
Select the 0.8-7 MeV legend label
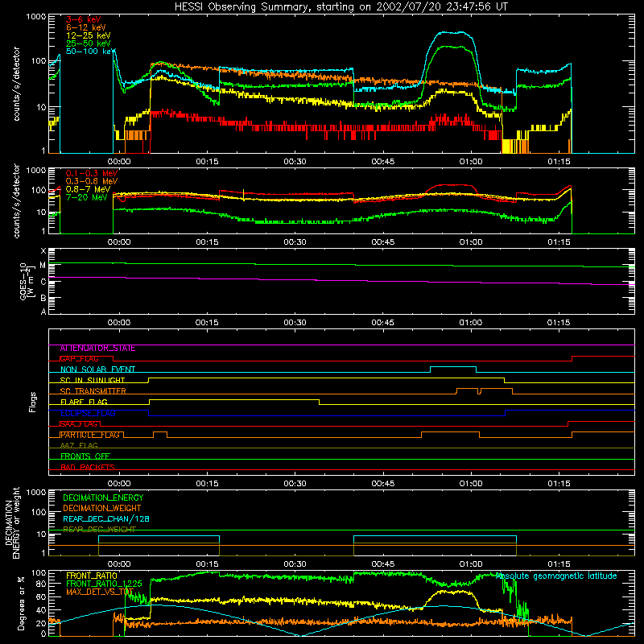pyautogui.click(x=88, y=189)
